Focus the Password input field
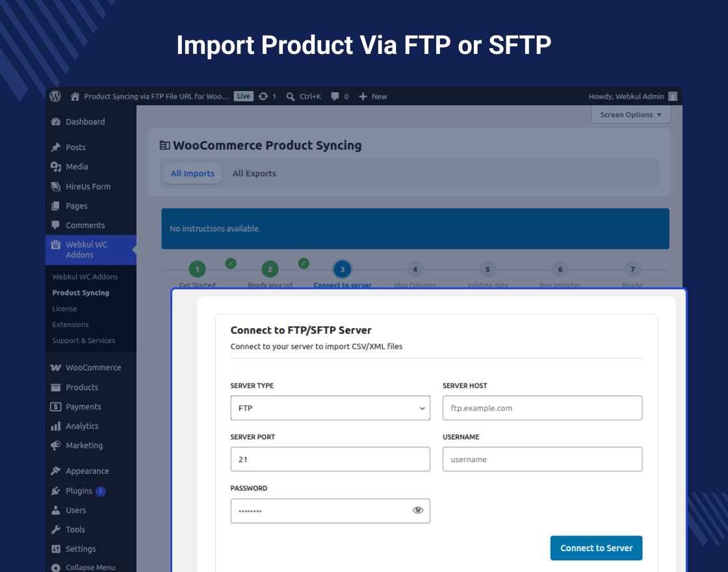Screen dimensions: 728x572 coord(330,511)
